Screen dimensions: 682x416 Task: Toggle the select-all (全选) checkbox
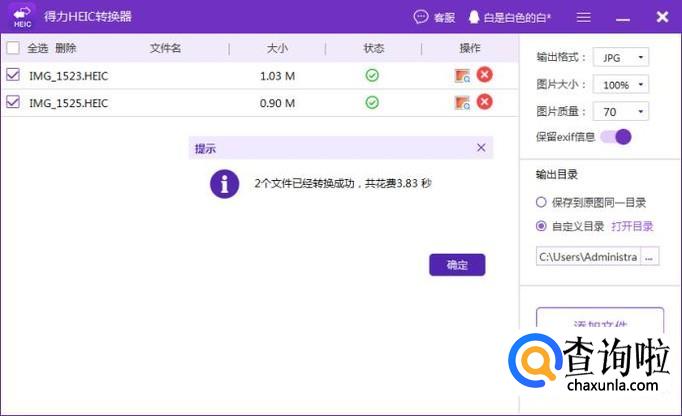coord(13,47)
